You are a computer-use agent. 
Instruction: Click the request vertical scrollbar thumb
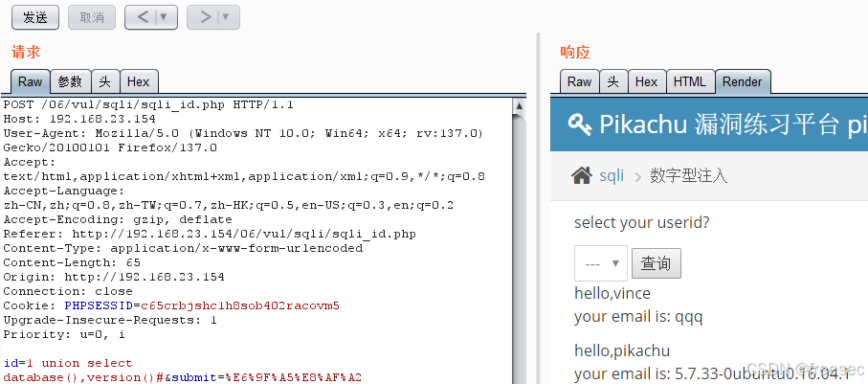519,249
